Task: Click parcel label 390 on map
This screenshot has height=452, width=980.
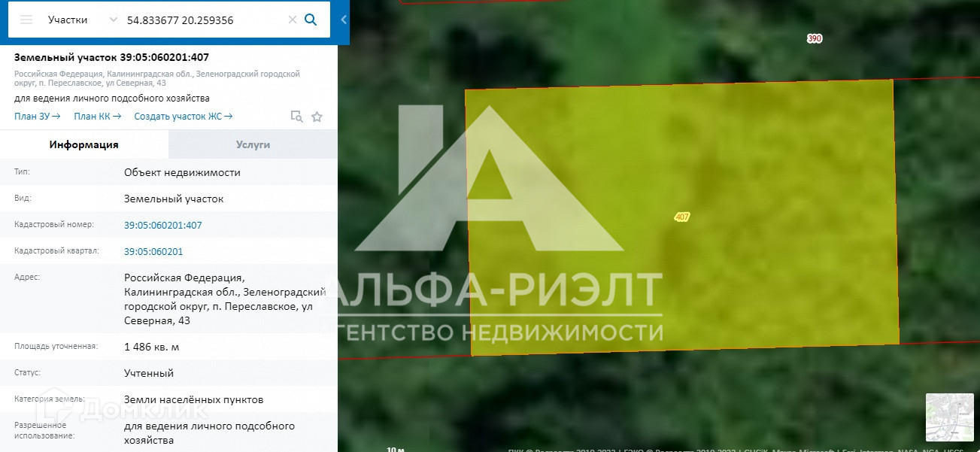Action: (x=815, y=38)
